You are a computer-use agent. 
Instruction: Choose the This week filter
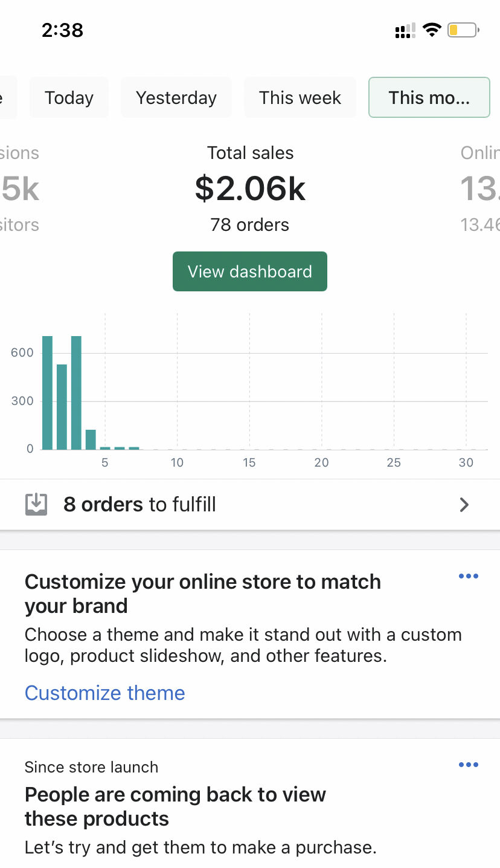click(300, 97)
